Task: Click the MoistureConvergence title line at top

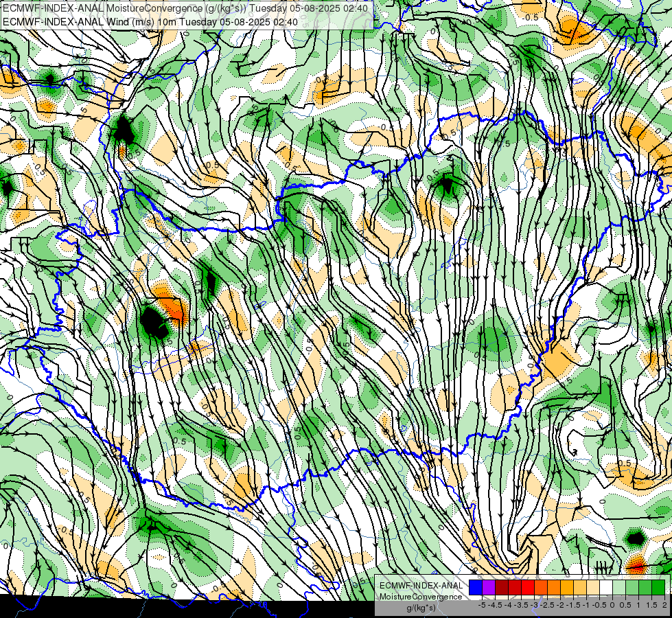Action: click(185, 8)
